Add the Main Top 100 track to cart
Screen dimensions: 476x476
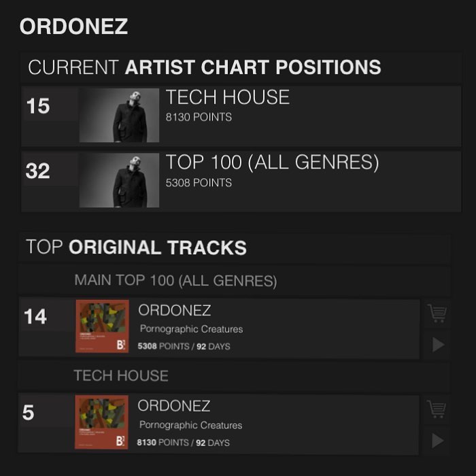pos(437,313)
